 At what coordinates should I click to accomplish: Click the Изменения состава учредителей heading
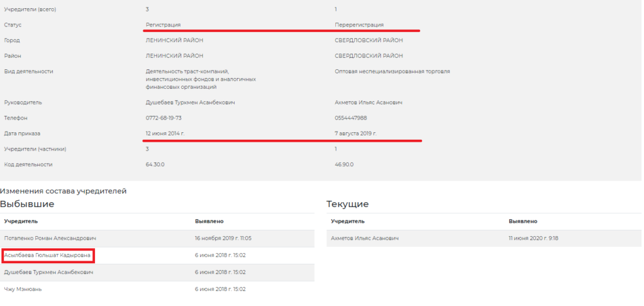coord(63,191)
